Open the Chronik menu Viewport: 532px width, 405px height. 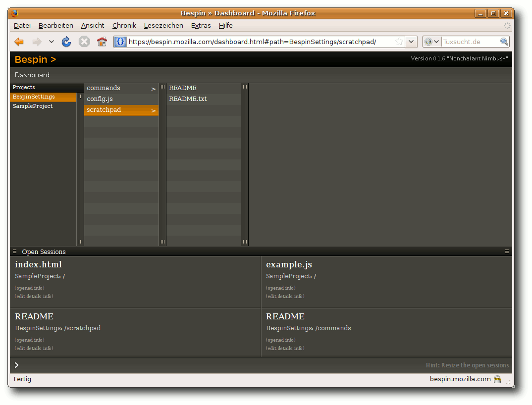point(124,25)
